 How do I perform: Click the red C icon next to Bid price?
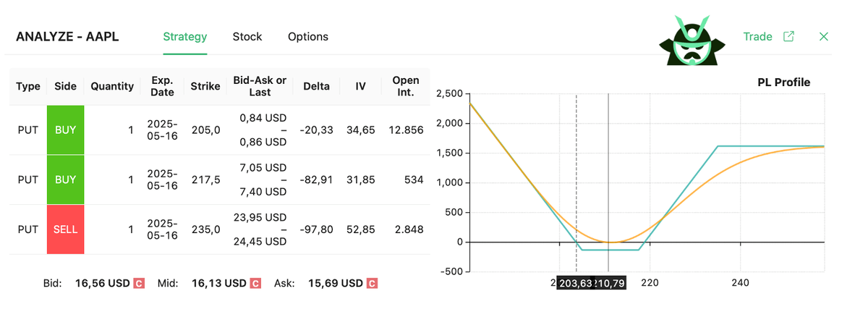coord(138,283)
